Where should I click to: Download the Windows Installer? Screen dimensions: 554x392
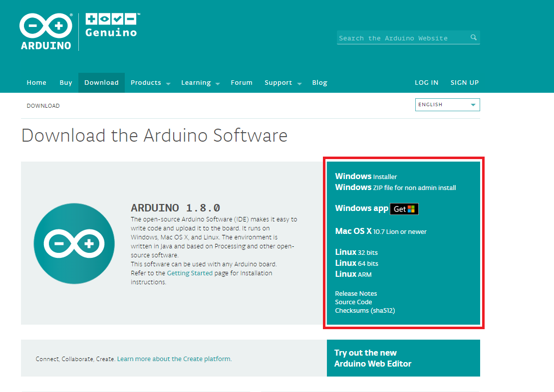[x=366, y=176]
